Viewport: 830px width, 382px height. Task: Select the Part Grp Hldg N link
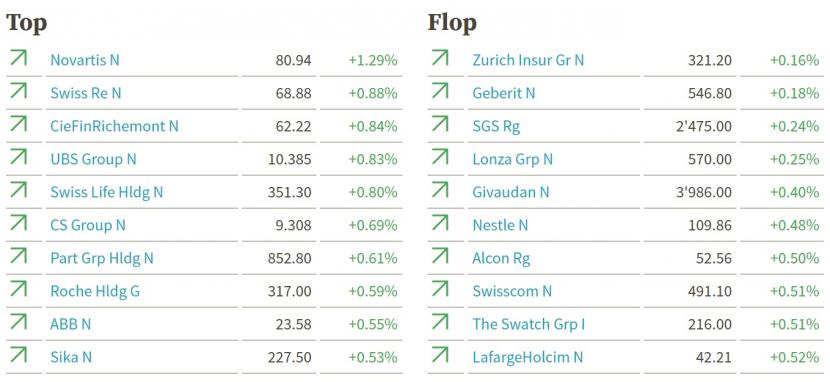[102, 258]
